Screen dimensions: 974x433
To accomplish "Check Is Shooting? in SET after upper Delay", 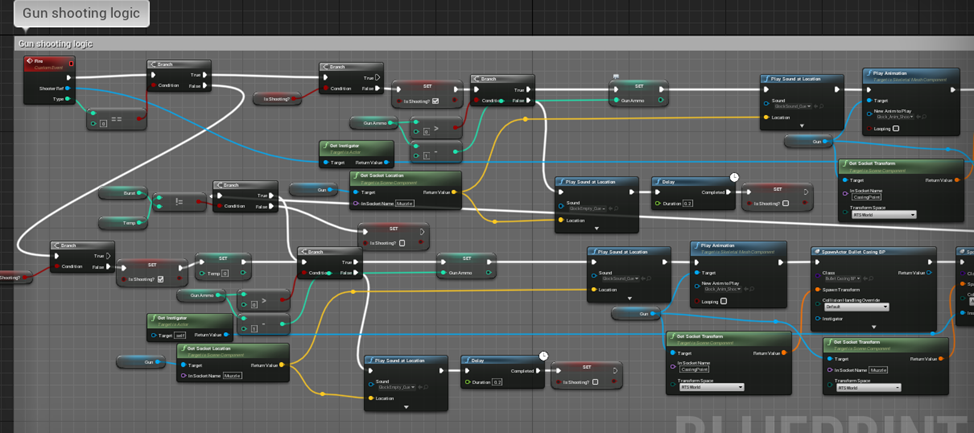I will 786,203.
